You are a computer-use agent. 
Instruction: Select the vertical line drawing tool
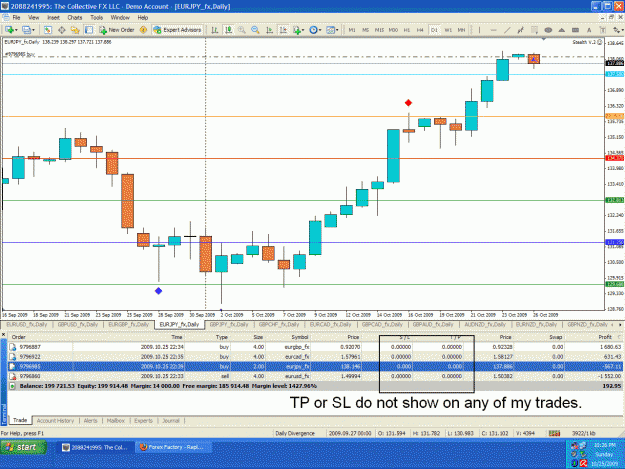pos(480,30)
